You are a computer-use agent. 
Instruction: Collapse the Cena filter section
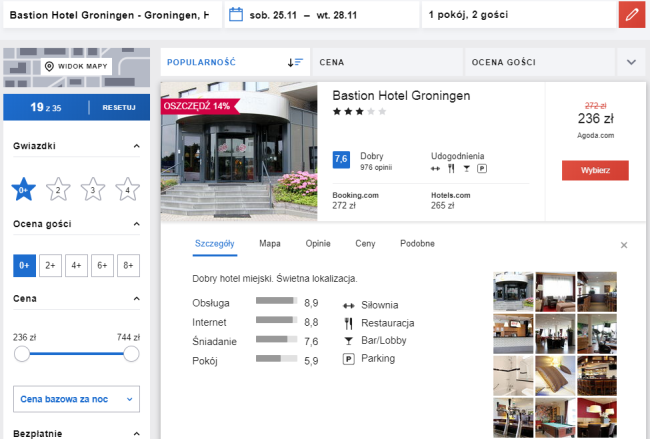tap(136, 298)
